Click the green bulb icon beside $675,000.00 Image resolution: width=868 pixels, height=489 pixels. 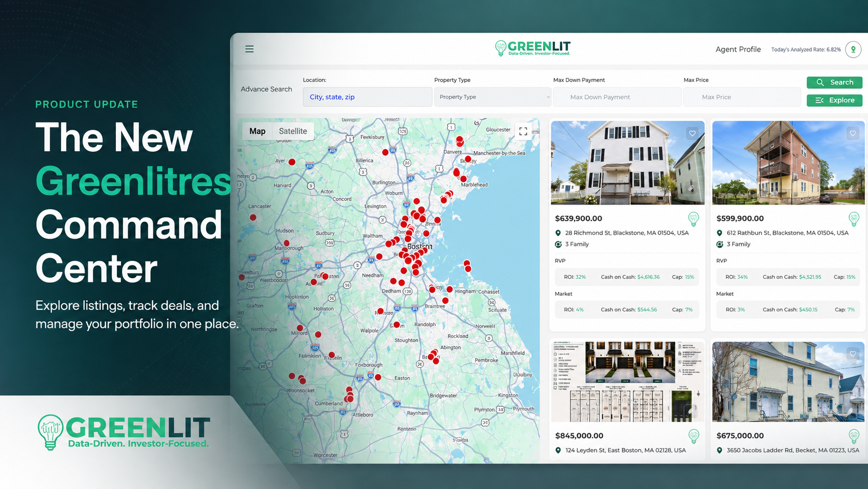click(x=854, y=436)
